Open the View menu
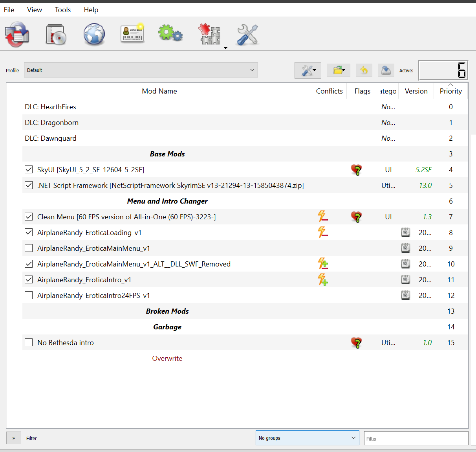Image resolution: width=476 pixels, height=452 pixels. 35,10
